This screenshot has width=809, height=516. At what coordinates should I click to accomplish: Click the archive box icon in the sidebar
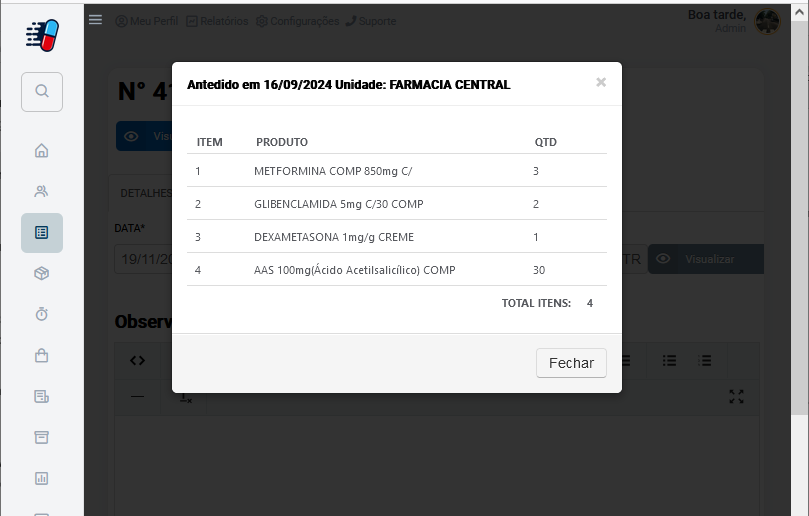[x=42, y=438]
